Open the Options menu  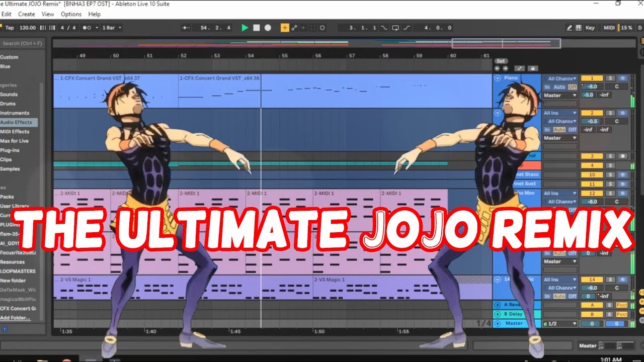point(71,14)
